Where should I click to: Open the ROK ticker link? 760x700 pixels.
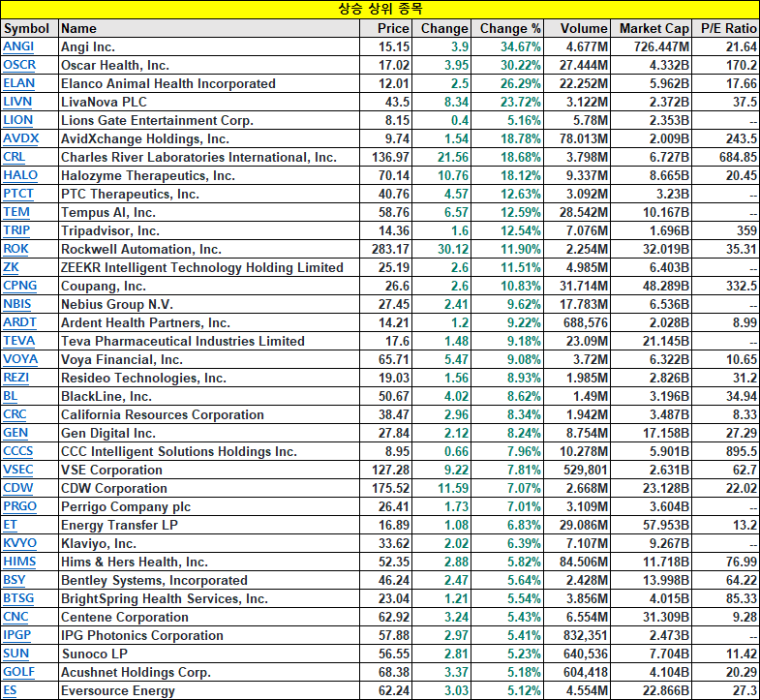tap(16, 249)
